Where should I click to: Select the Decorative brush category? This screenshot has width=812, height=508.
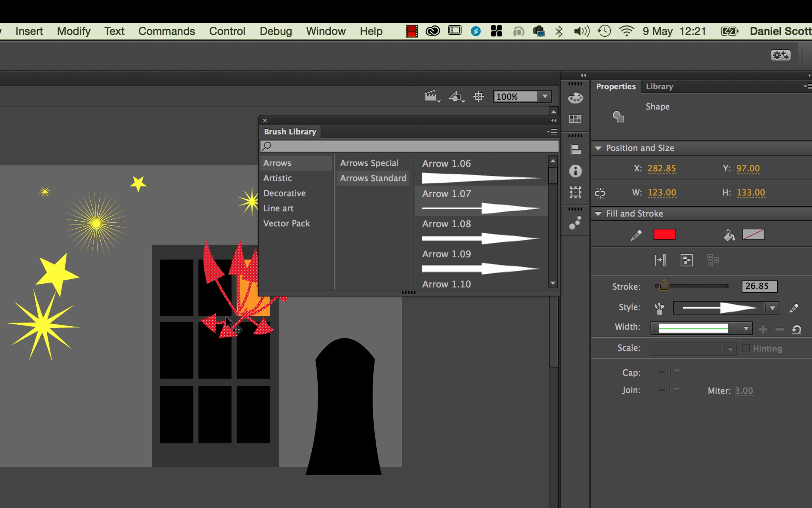284,193
